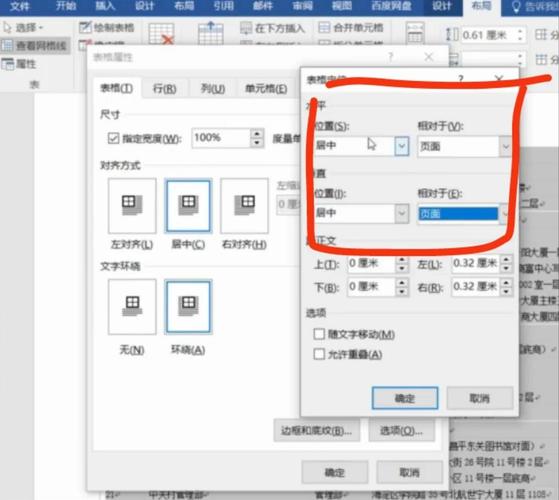Open the 引用 ribbon tab

224,6
